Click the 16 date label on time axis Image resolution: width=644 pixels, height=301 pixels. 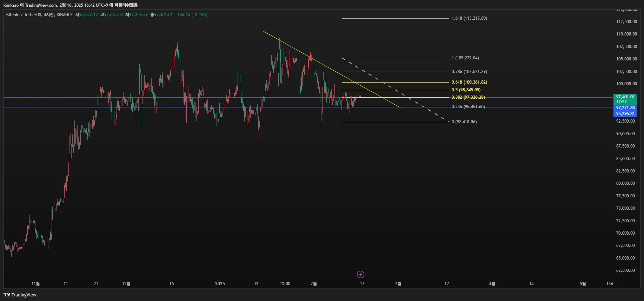tap(172, 284)
